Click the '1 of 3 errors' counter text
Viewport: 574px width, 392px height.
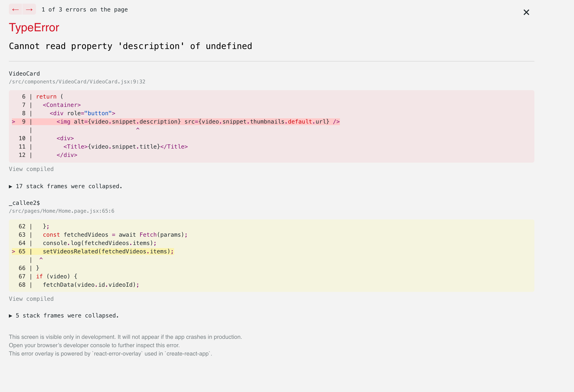point(85,10)
